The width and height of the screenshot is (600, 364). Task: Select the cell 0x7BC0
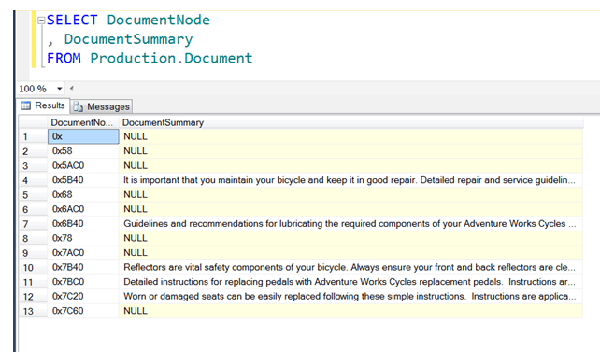83,282
